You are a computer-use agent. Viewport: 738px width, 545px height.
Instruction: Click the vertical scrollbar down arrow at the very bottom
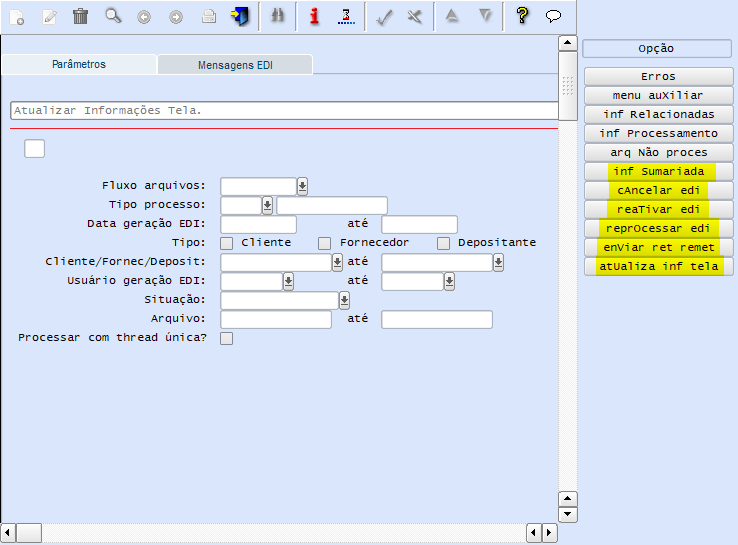tap(568, 514)
